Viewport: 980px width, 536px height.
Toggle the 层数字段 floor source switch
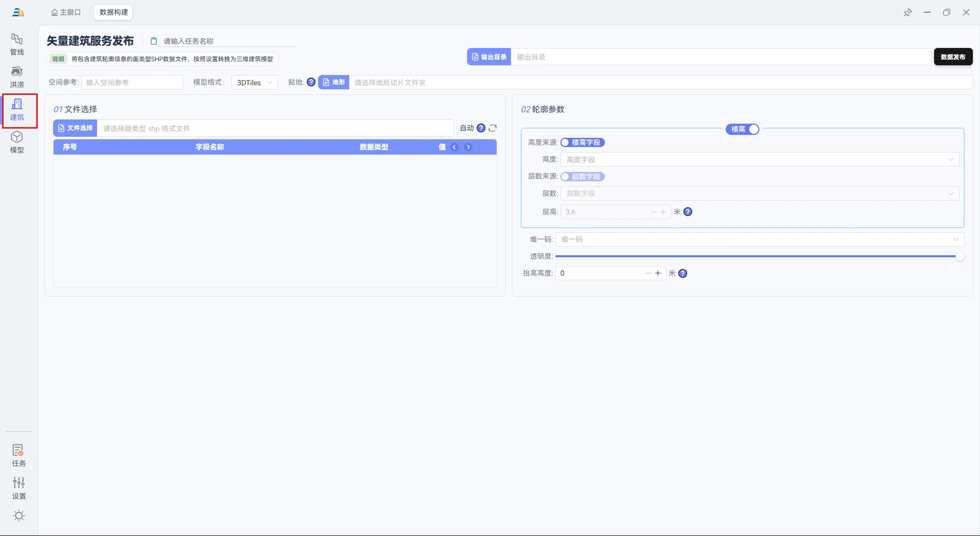[x=582, y=177]
